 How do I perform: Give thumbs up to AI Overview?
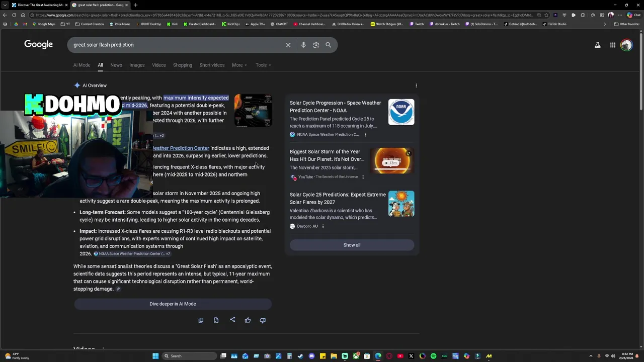[248, 320]
